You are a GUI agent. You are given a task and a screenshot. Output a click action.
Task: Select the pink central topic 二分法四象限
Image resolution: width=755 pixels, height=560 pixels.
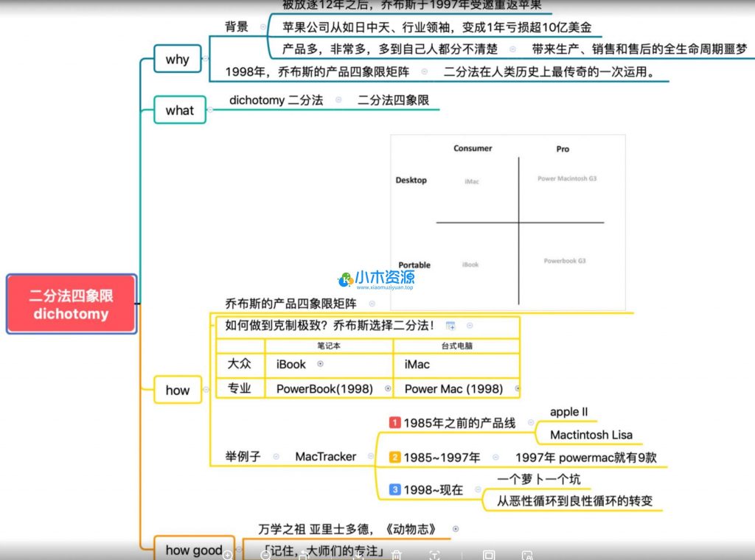click(x=71, y=303)
